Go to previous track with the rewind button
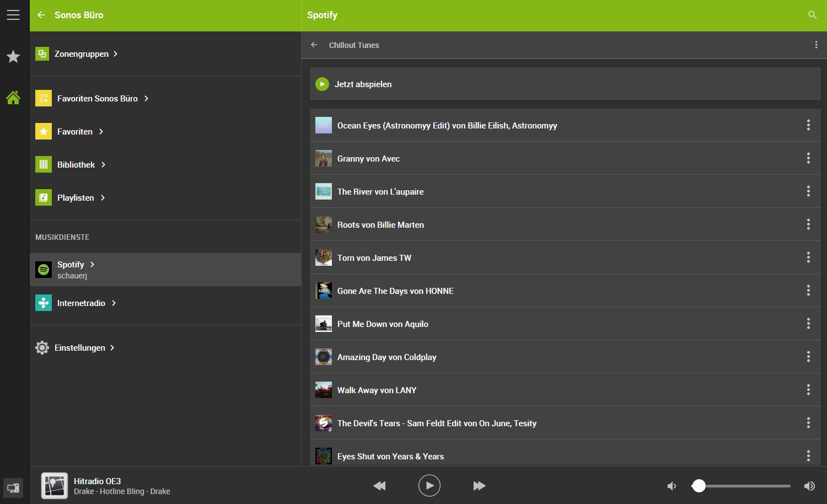827x504 pixels. pos(379,486)
